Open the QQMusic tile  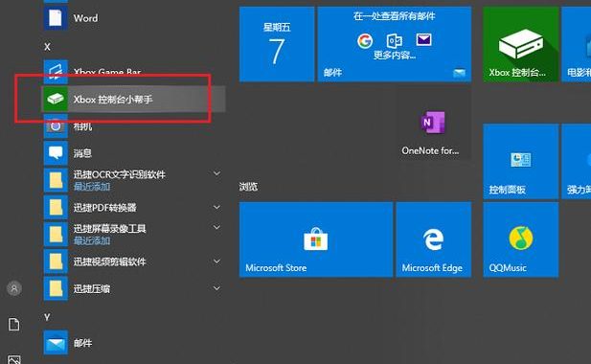520,239
